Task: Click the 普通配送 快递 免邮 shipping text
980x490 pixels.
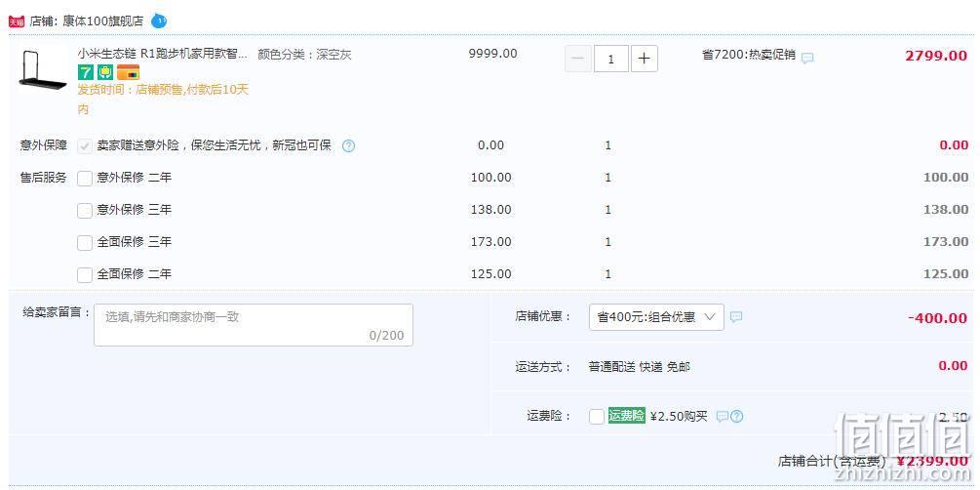Action: (640, 367)
